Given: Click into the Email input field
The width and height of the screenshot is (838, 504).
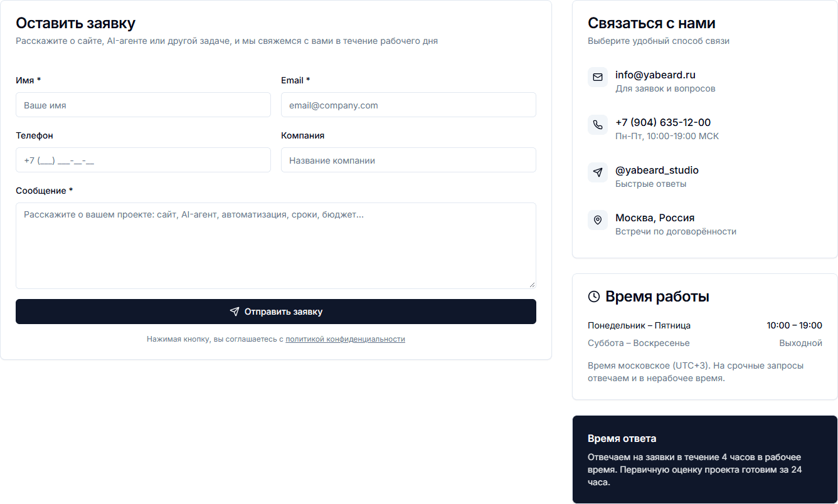Looking at the screenshot, I should (x=408, y=105).
